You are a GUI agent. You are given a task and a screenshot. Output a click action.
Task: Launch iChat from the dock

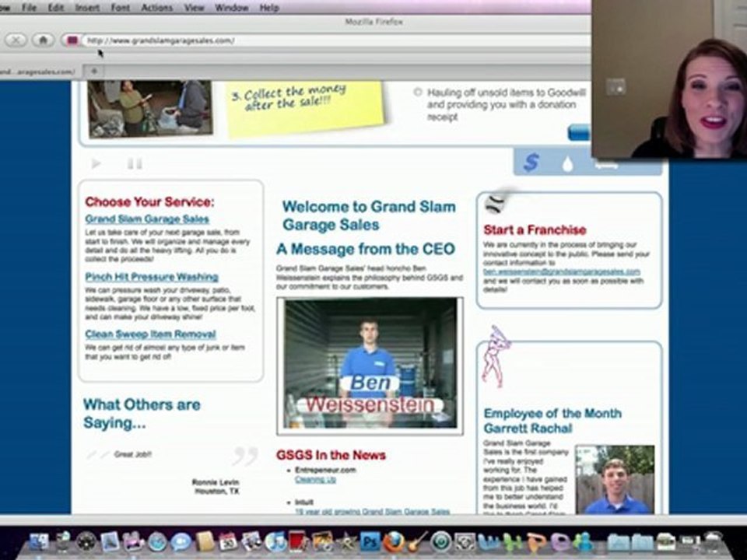(x=181, y=542)
